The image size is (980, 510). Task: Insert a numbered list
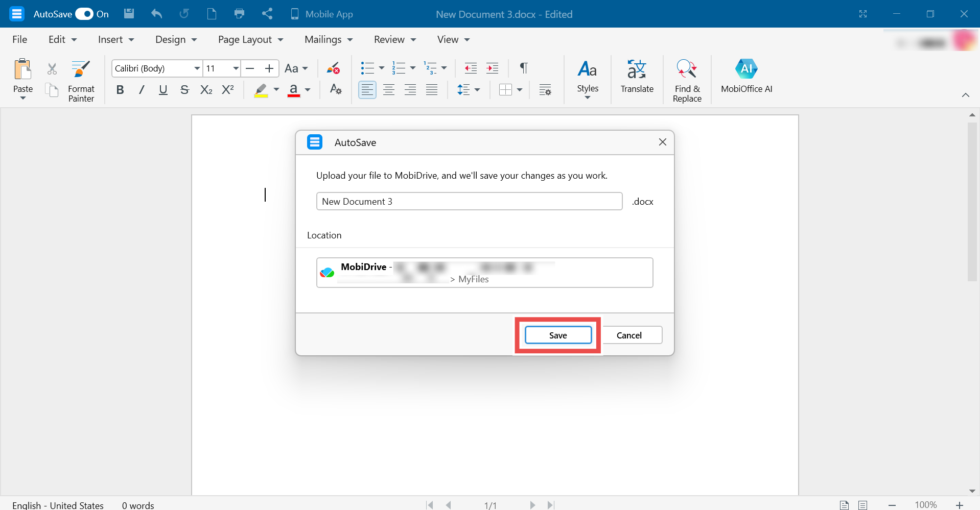point(399,68)
